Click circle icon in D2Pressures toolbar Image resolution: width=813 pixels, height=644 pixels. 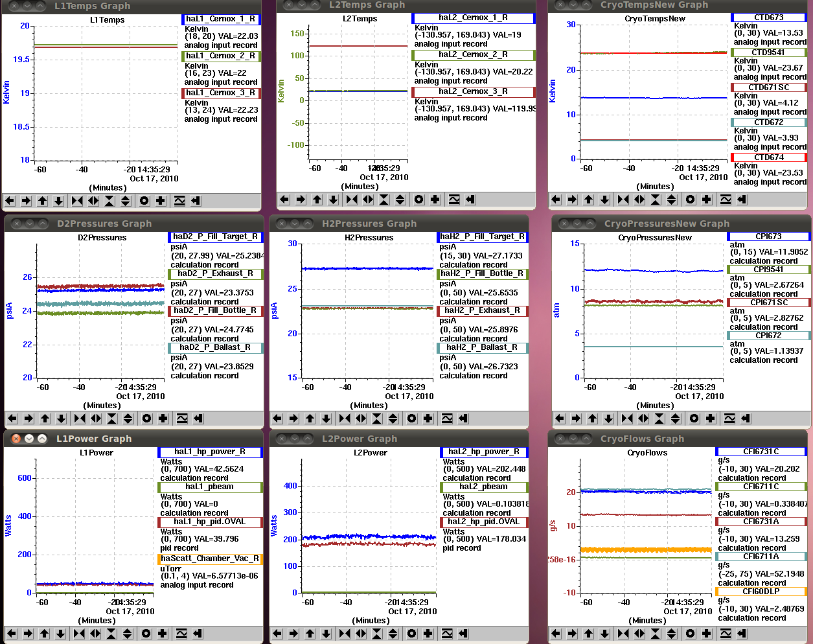coord(147,419)
